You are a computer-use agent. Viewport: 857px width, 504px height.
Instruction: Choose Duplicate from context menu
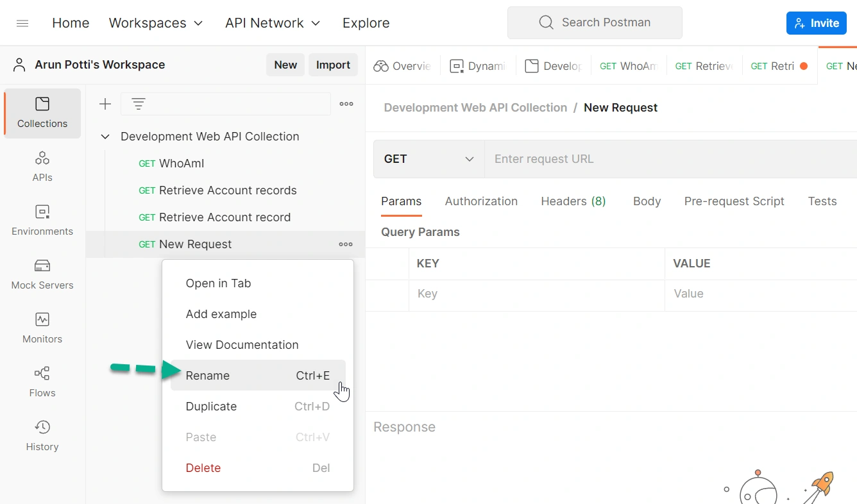258,407
